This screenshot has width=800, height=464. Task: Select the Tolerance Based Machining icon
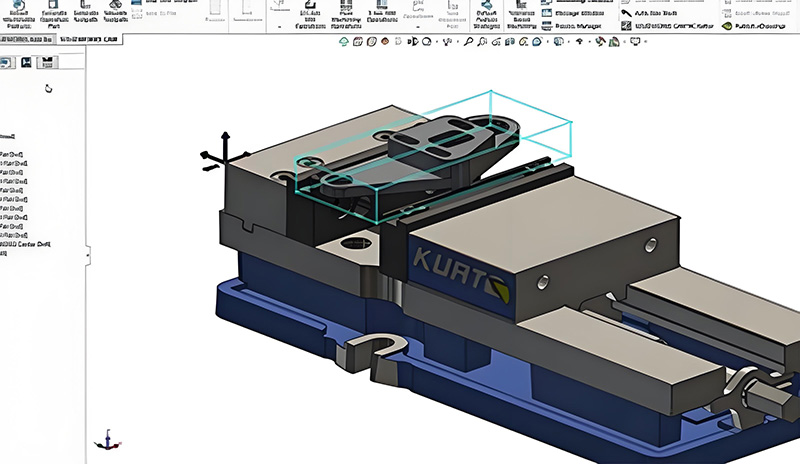(x=520, y=12)
